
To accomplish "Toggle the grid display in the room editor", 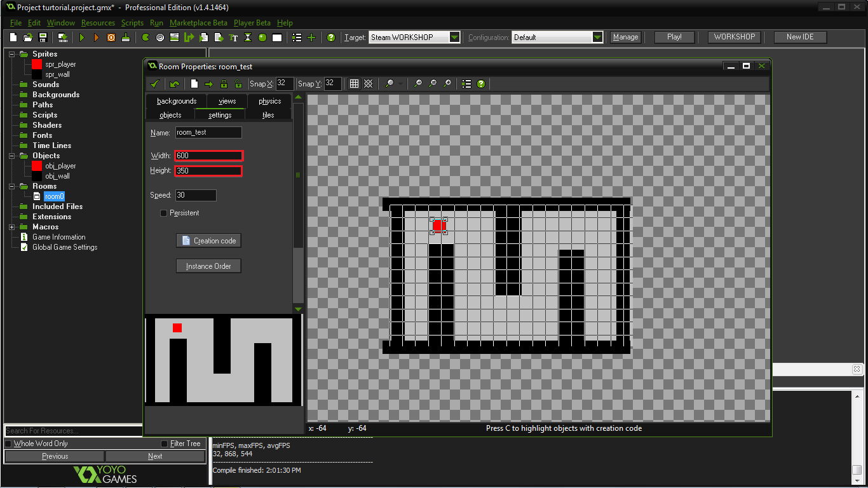I will coord(354,83).
